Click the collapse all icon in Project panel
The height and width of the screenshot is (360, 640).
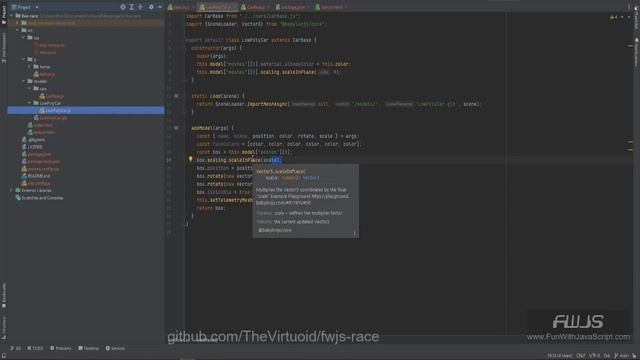(141, 7)
